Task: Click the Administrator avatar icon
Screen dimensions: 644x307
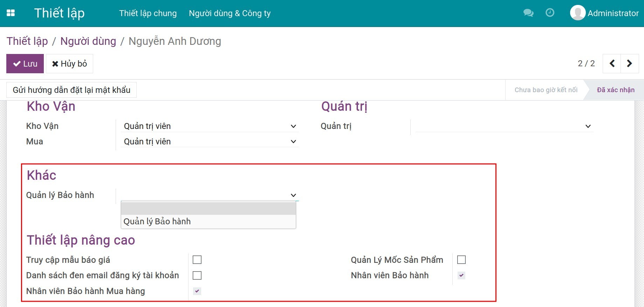Action: (577, 13)
